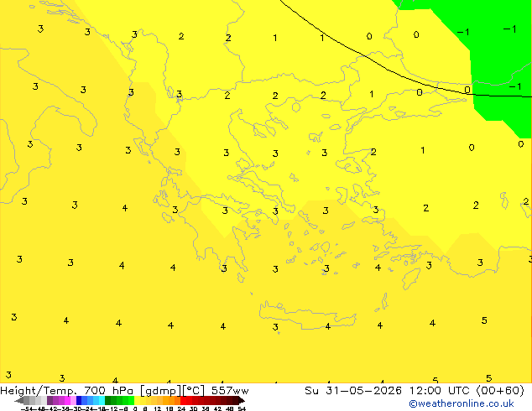This screenshot has height=411, width=532.
Task: Pick the dark blue swatch in the legend
Action: pyautogui.click(x=79, y=401)
